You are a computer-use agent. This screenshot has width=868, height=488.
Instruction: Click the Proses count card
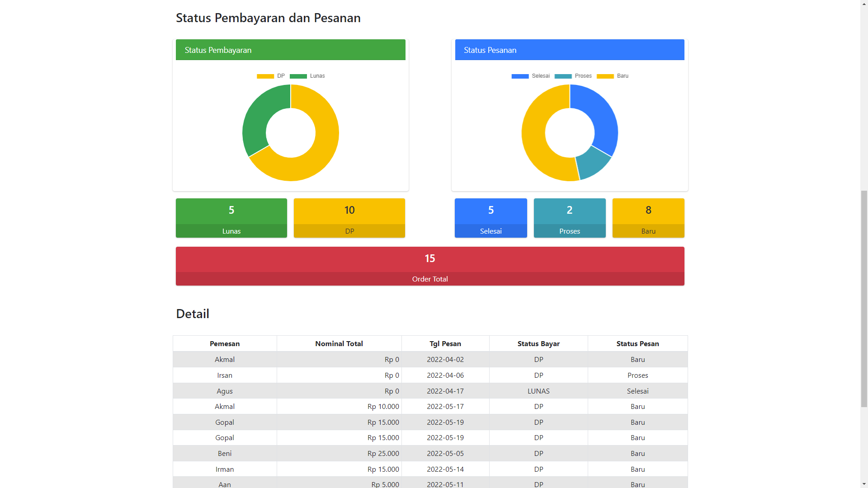tap(569, 218)
